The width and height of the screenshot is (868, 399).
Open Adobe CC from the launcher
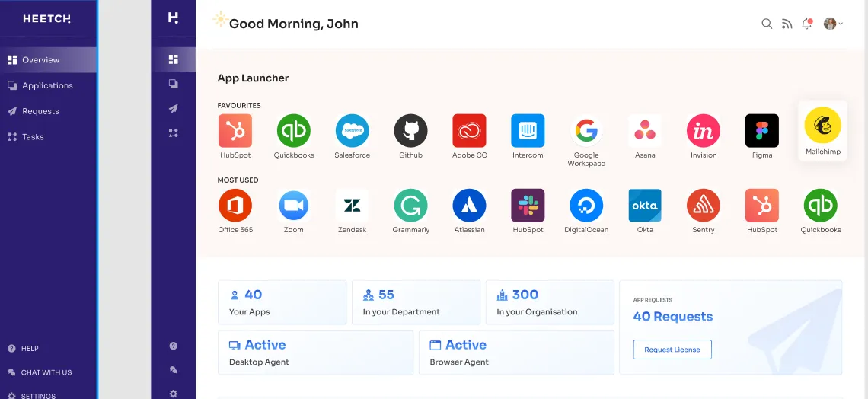470,131
